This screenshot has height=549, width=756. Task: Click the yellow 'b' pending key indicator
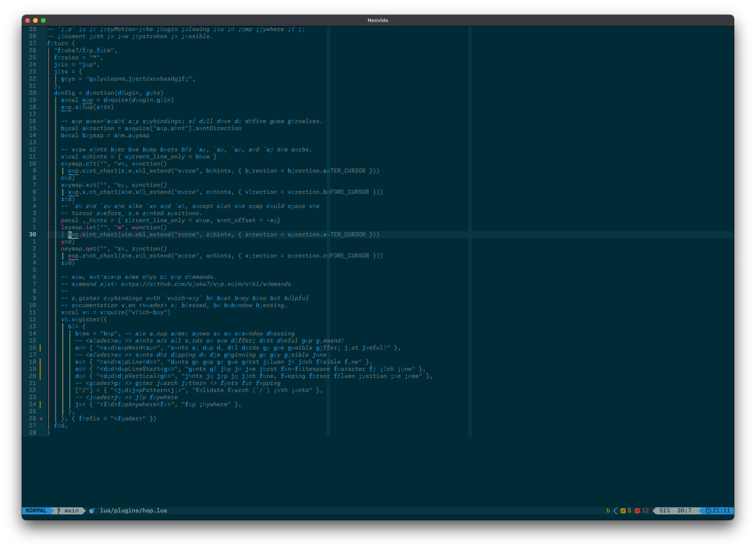[608, 510]
